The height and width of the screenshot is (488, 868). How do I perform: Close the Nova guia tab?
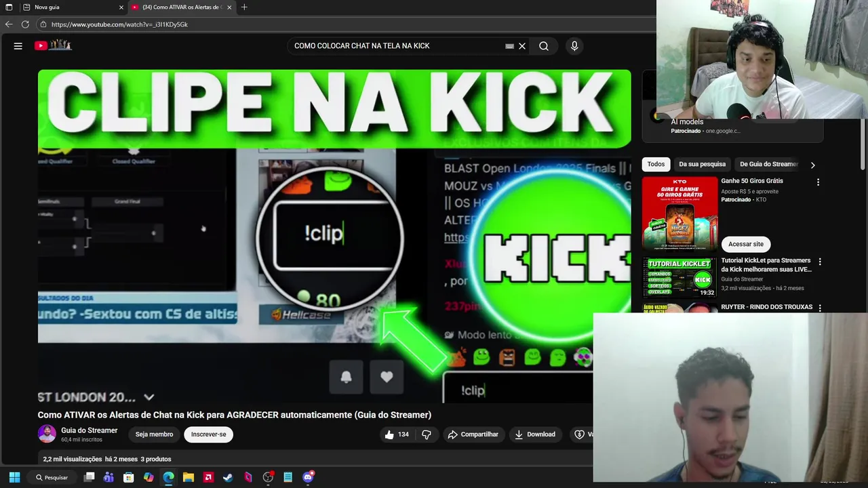121,7
